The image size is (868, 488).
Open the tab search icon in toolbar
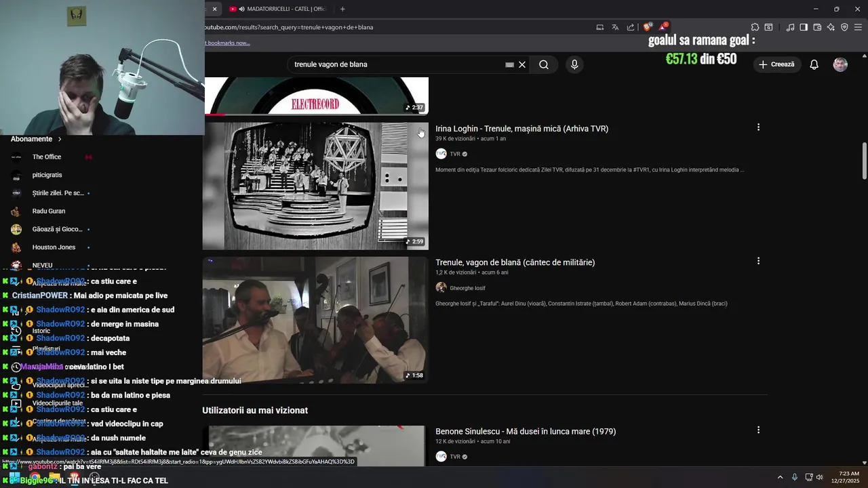768,27
